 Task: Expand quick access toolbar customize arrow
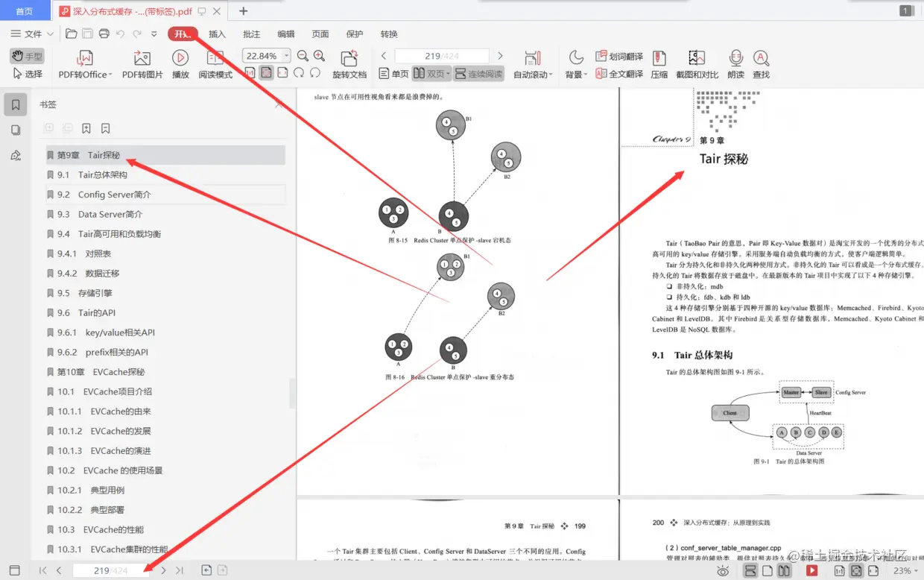[154, 34]
